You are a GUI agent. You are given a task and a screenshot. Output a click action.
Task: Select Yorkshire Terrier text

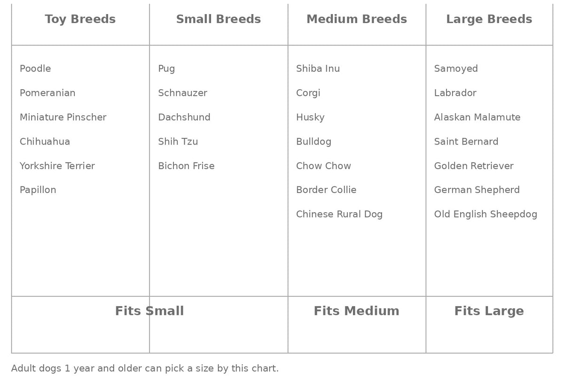(57, 166)
